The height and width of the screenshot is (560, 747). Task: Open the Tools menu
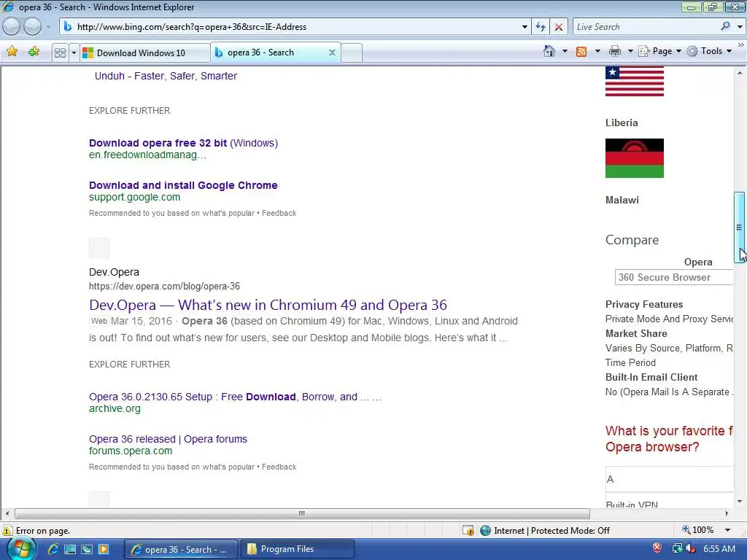tap(709, 51)
